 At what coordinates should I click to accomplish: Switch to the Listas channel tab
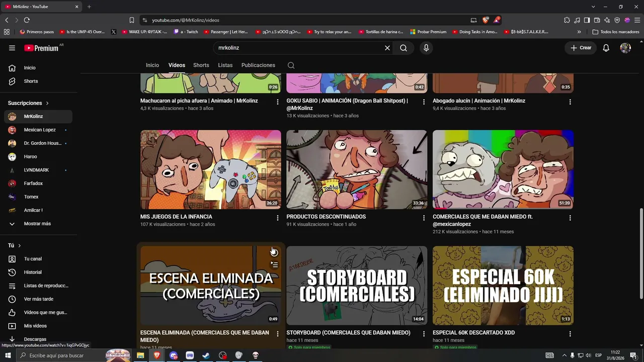225,65
